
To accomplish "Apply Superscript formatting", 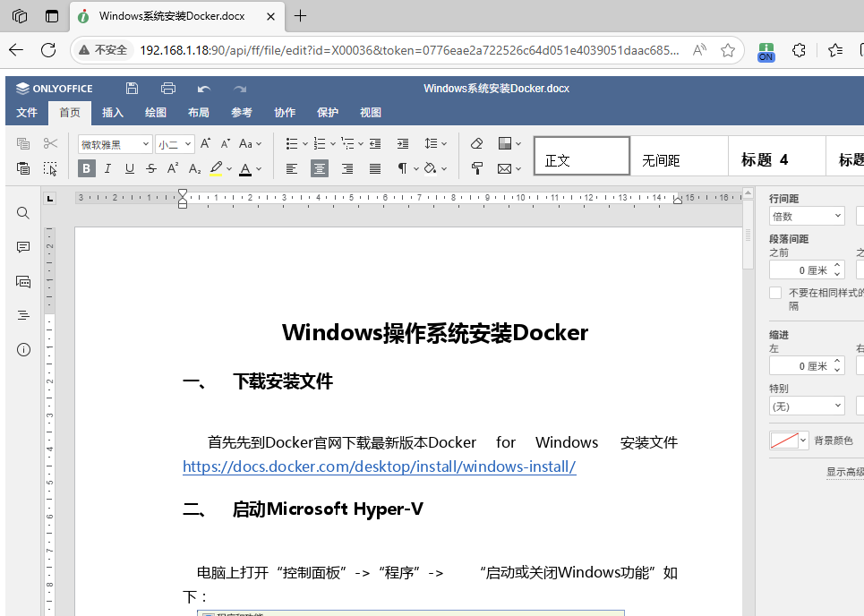I will coord(173,168).
